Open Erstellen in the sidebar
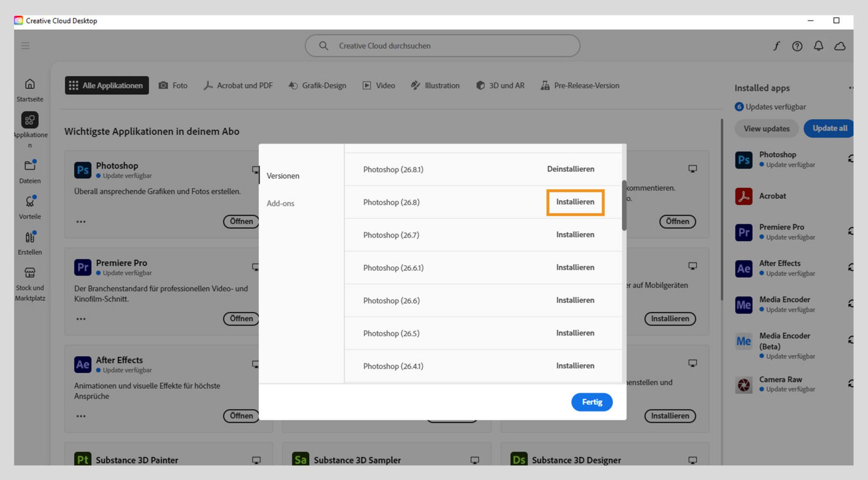The width and height of the screenshot is (868, 480). 30,243
